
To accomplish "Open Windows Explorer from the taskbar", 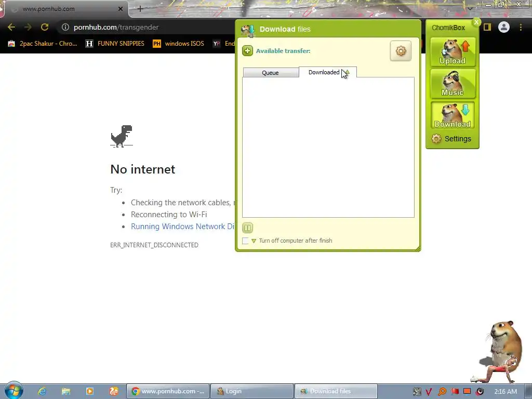I will (66, 391).
